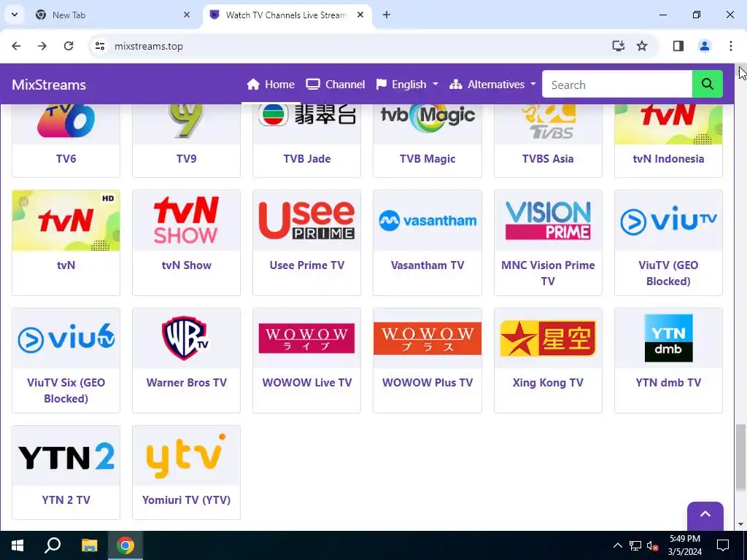
Task: Open the Chrome profile avatar
Action: pyautogui.click(x=704, y=46)
